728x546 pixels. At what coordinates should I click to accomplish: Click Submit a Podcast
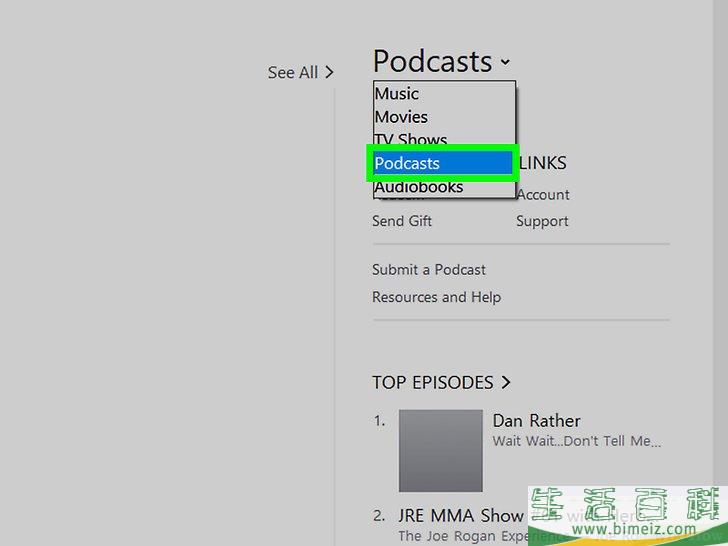coord(429,270)
